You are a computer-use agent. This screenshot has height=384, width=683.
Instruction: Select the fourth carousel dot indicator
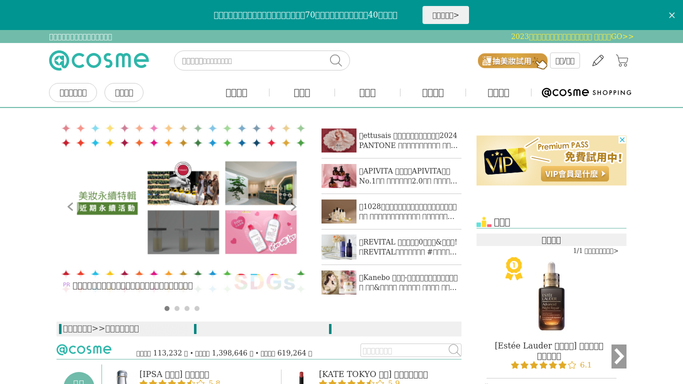[197, 308]
